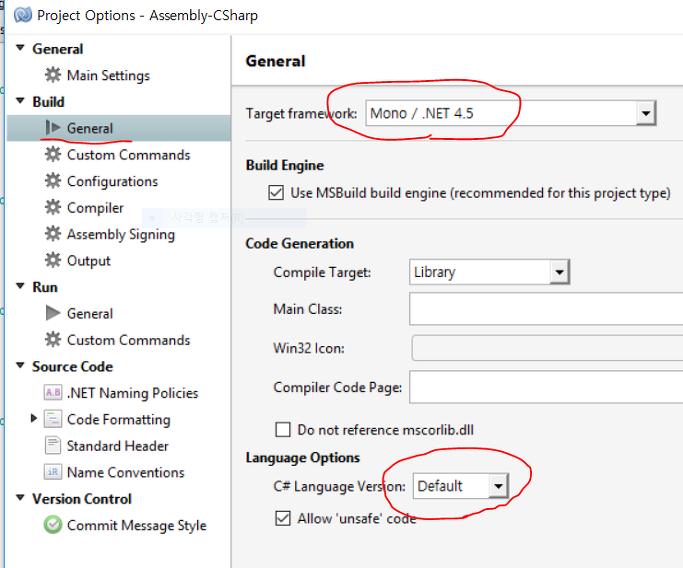The height and width of the screenshot is (568, 683).
Task: Open .NET Naming Policies page
Action: (132, 393)
